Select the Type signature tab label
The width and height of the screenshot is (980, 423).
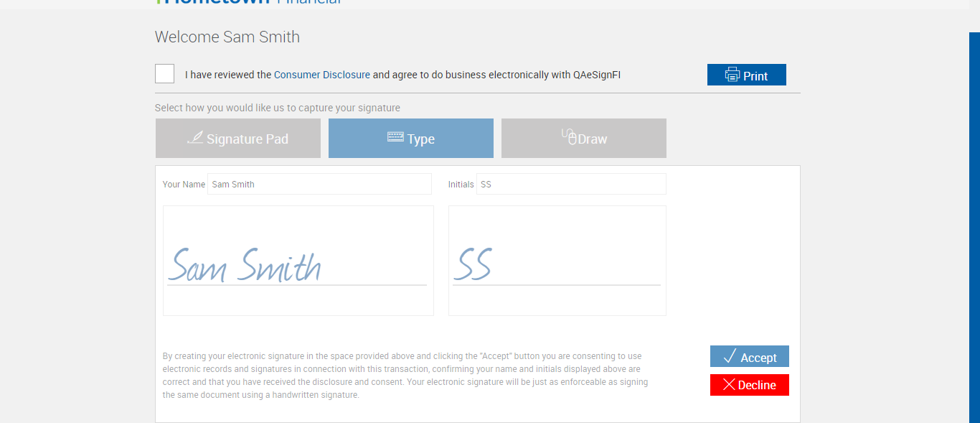tap(421, 139)
